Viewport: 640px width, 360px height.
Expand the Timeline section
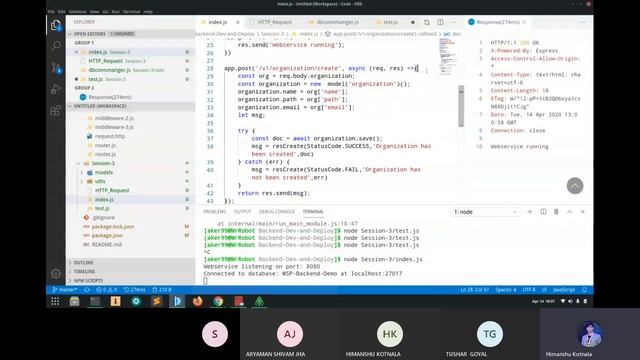[x=131, y=272]
